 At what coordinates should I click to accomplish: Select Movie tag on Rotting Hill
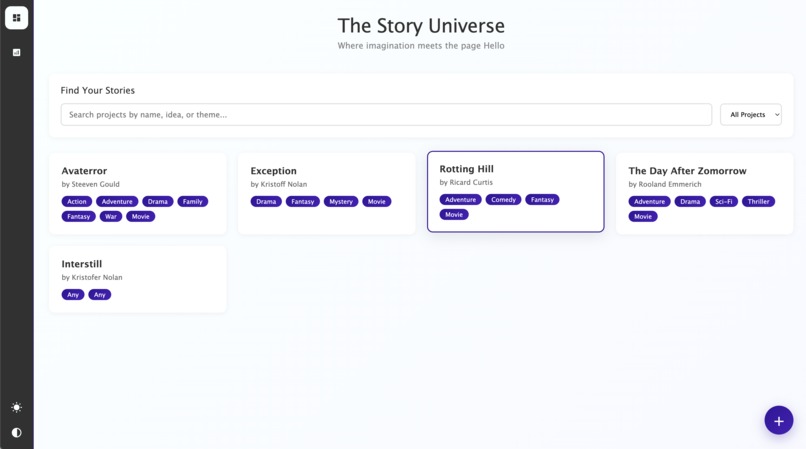click(453, 214)
